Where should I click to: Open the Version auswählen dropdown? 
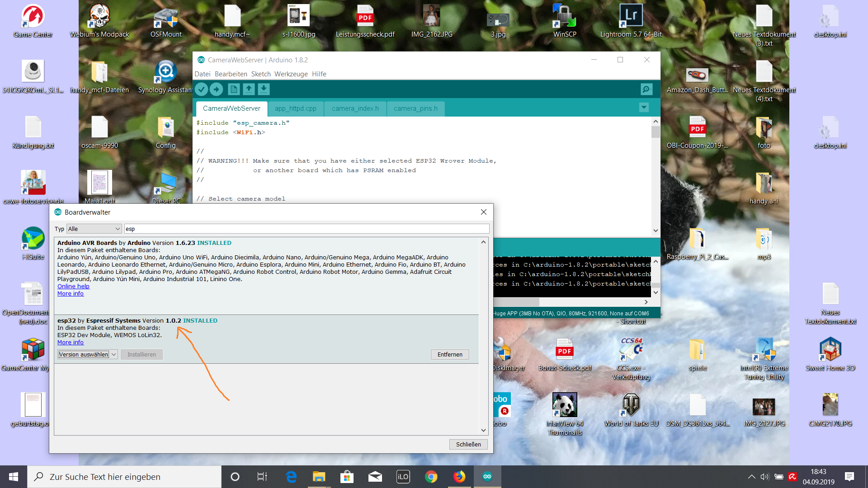[88, 354]
